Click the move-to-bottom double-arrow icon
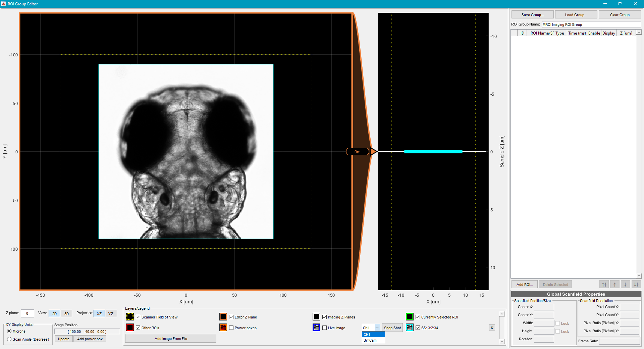This screenshot has height=349, width=644. [x=636, y=284]
